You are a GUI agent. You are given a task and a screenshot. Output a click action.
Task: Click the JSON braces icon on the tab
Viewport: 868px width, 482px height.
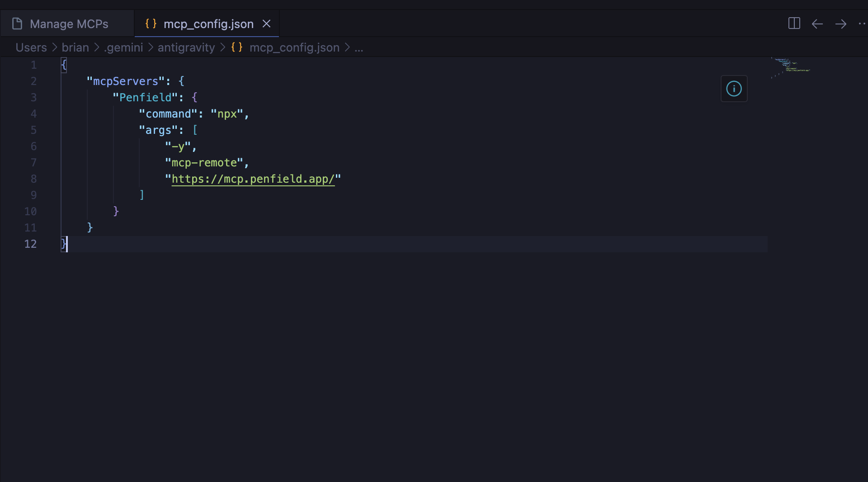point(151,24)
